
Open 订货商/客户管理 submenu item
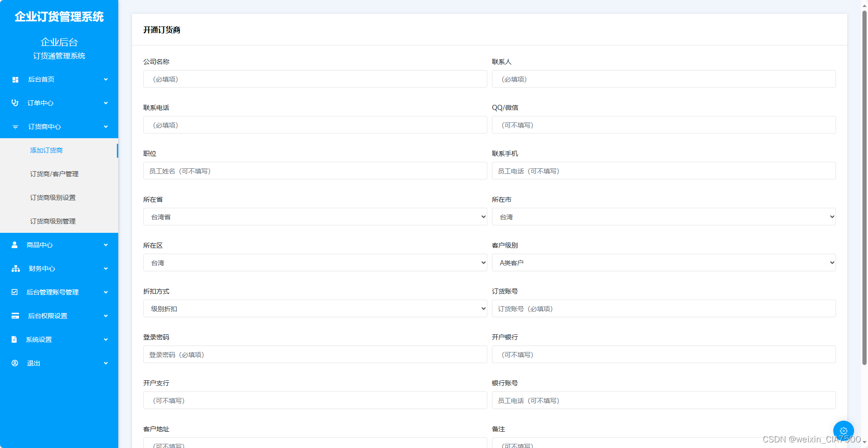click(x=54, y=174)
